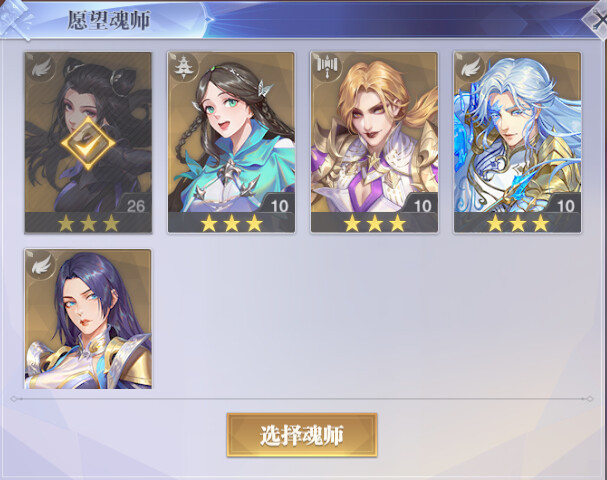Click the wing icon on the black-haired card
This screenshot has width=607, height=480.
tap(42, 69)
